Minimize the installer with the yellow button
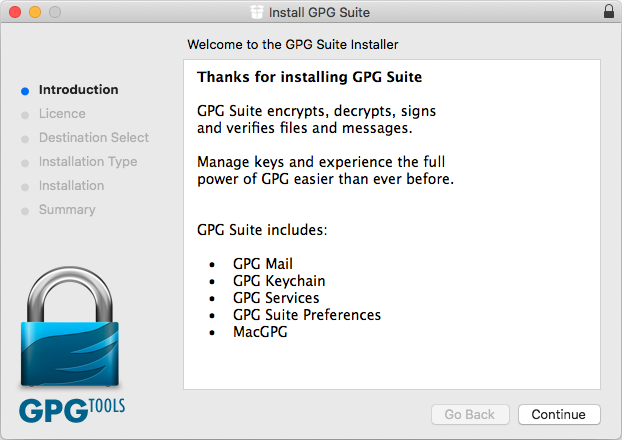 35,12
